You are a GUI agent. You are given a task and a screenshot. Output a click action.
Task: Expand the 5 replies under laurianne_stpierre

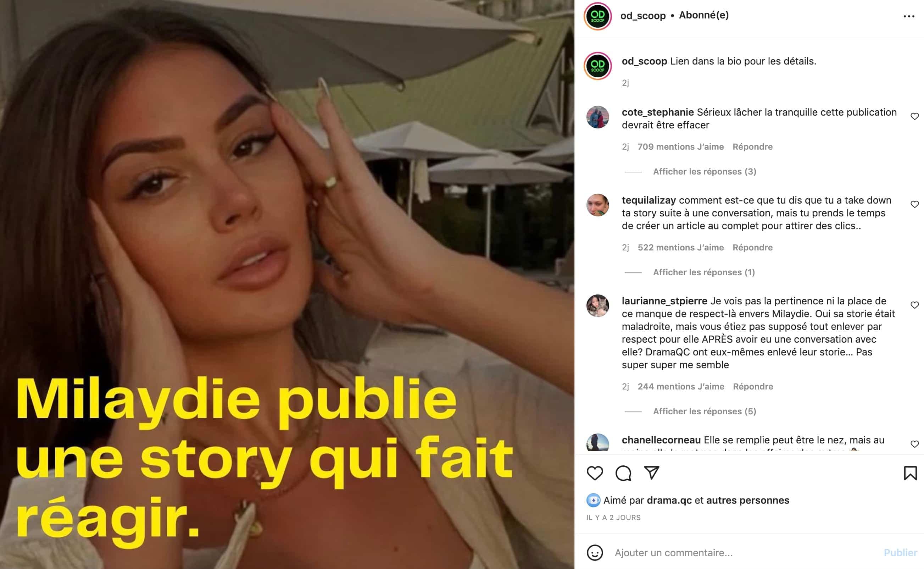point(705,411)
